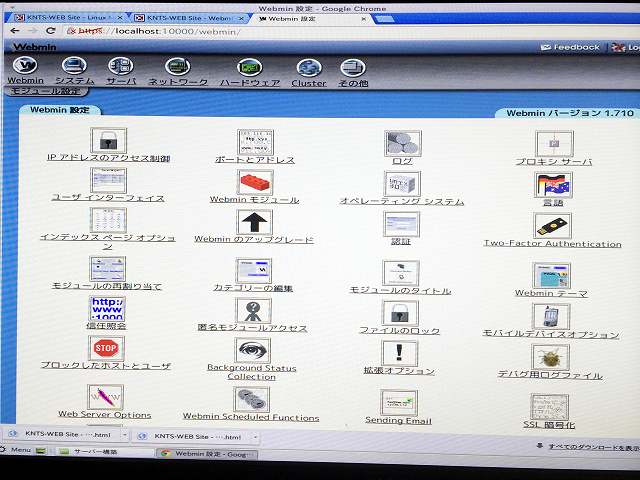Click the Two-Factor Authentication text link
Image resolution: width=640 pixels, height=480 pixels.
pos(552,244)
